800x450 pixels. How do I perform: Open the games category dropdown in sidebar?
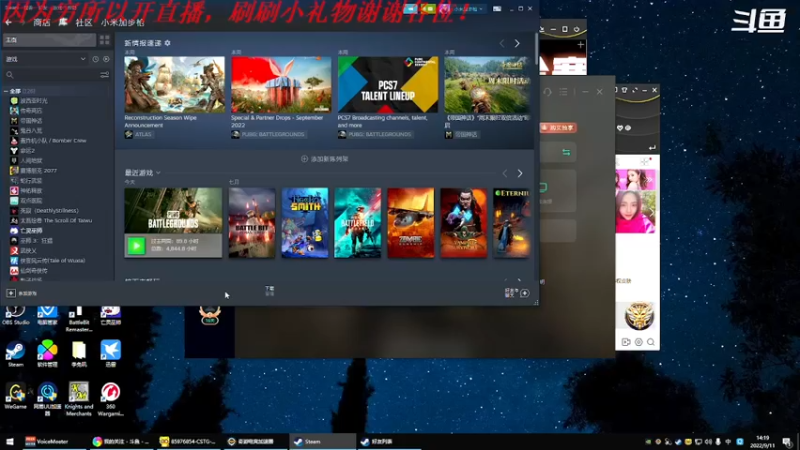[45, 59]
